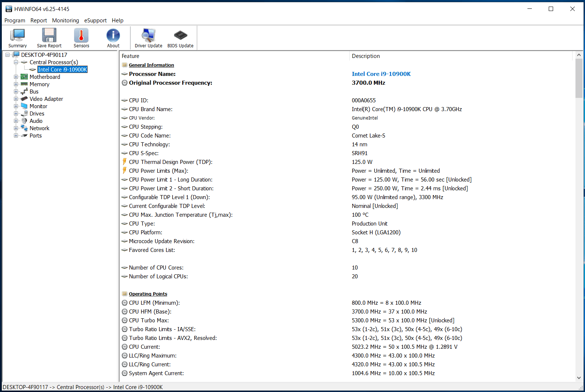The image size is (585, 392).
Task: Click the Ports connector tree icon
Action: pos(24,135)
